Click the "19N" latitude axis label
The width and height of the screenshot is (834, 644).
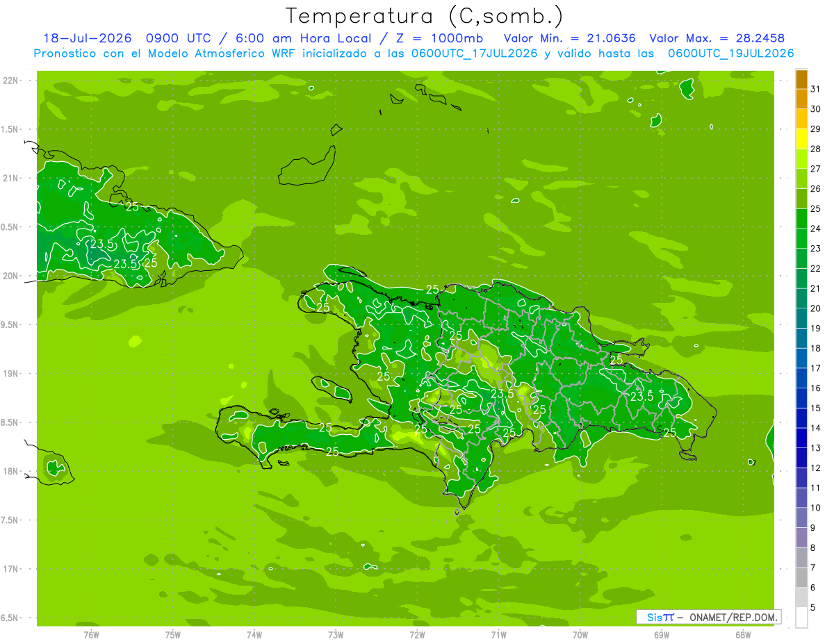pos(10,374)
